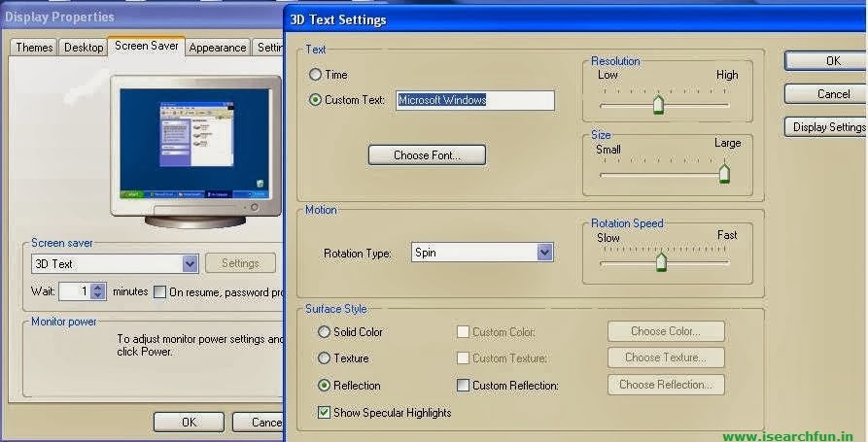This screenshot has height=442, width=868.
Task: Click OK in Display Properties window
Action: pos(189,422)
